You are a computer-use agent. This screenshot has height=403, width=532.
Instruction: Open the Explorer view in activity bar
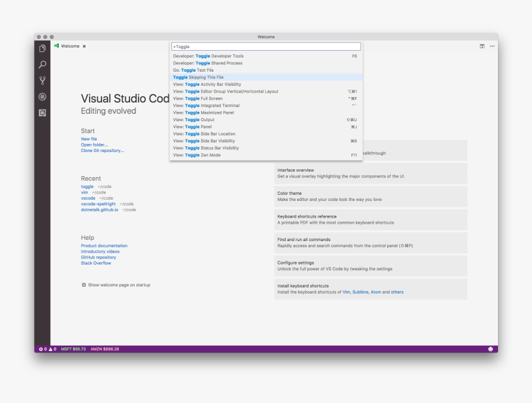(43, 48)
